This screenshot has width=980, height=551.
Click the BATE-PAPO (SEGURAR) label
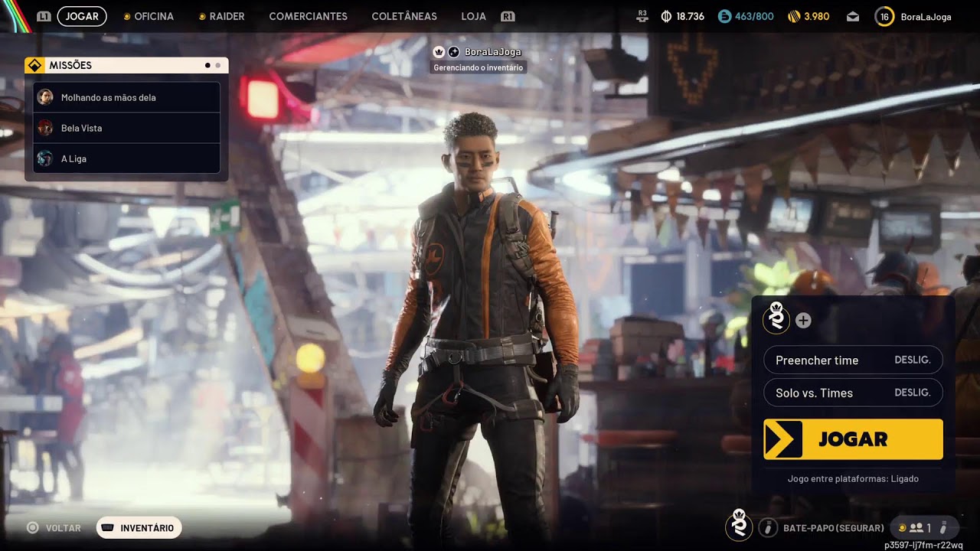click(833, 528)
